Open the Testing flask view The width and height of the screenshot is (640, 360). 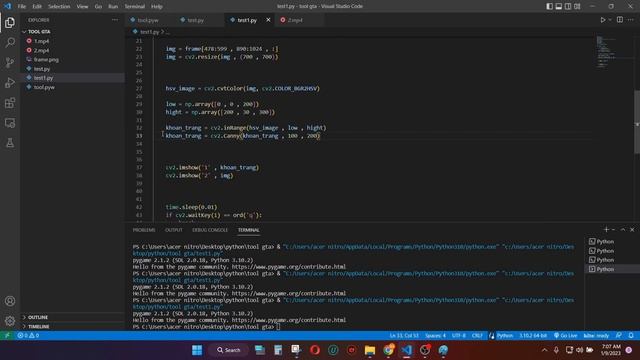(x=10, y=142)
